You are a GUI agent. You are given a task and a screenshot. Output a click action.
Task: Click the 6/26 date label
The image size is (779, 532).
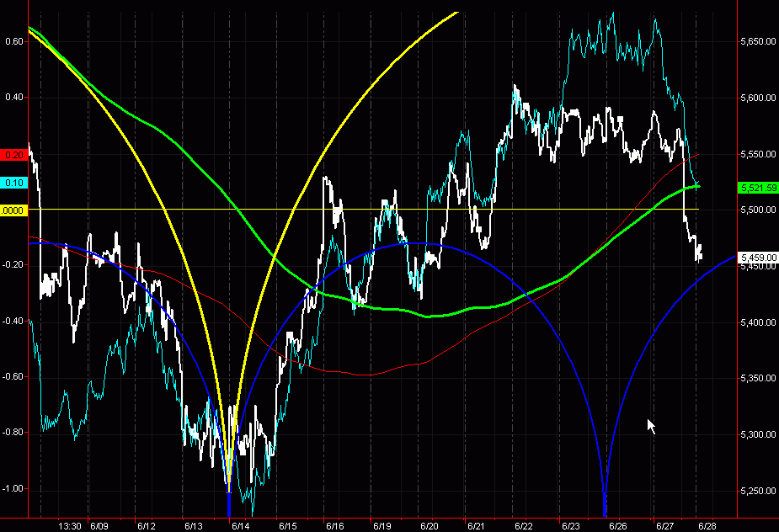[617, 526]
